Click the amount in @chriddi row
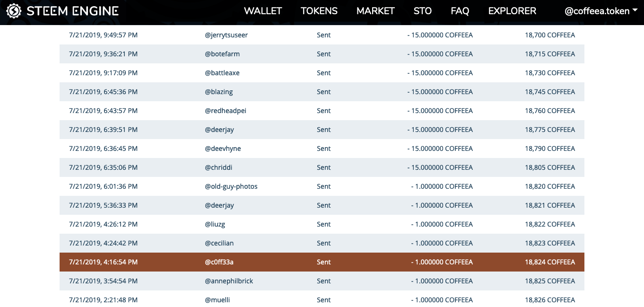644x307 pixels. [440, 167]
